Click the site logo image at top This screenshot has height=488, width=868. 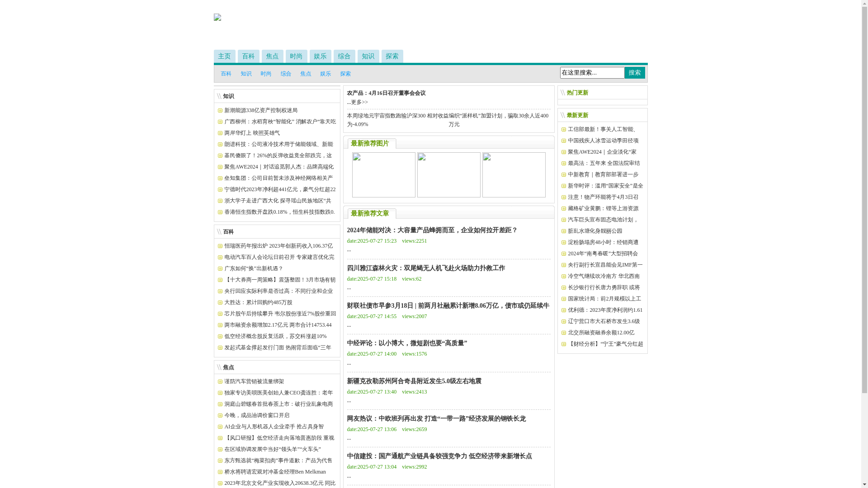(217, 17)
